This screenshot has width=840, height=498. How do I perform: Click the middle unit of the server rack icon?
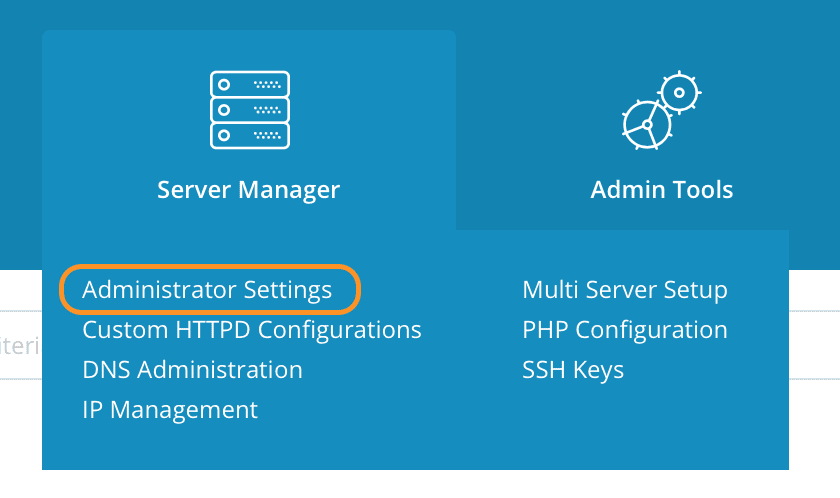(x=249, y=109)
